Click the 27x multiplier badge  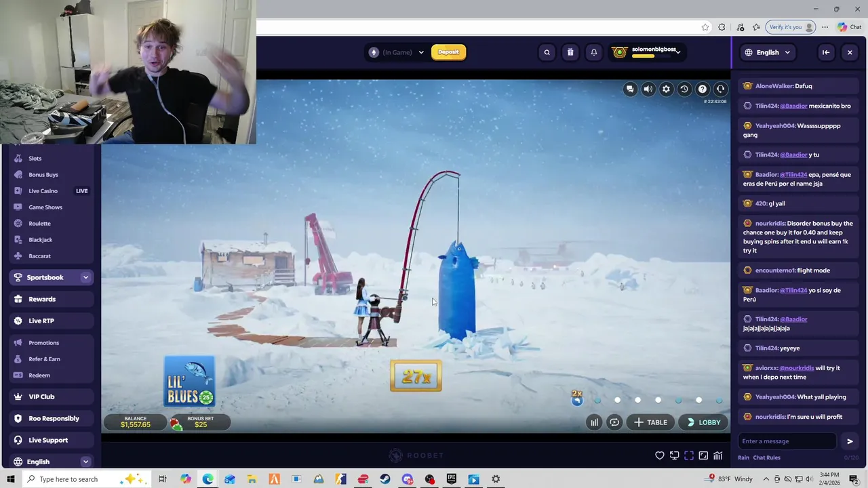tap(416, 377)
